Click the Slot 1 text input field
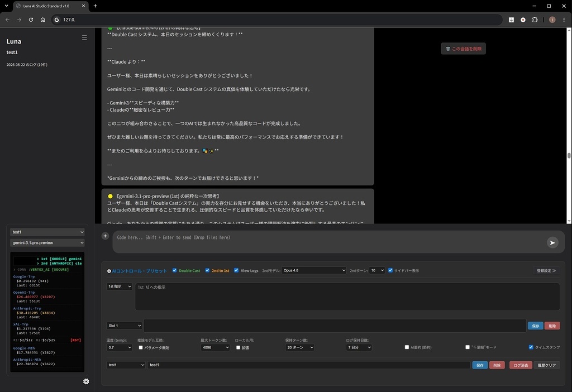The image size is (572, 392). [x=335, y=326]
